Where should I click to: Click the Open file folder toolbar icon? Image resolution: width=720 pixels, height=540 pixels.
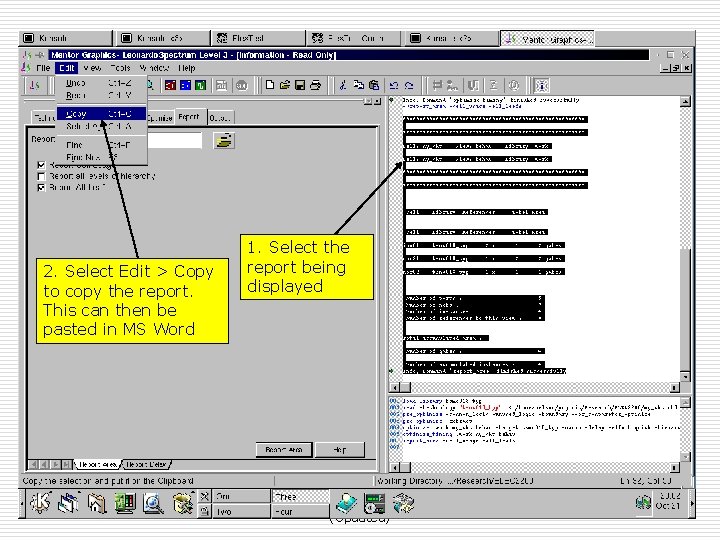pyautogui.click(x=285, y=85)
